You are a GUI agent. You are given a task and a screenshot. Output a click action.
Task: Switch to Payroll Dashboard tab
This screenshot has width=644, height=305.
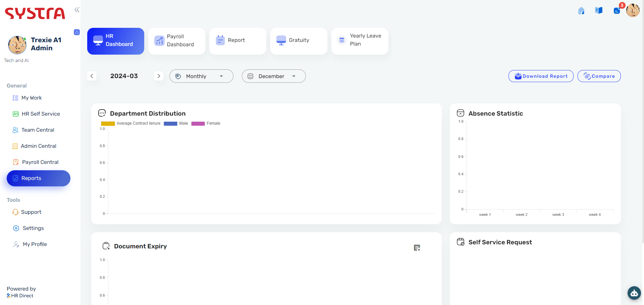pos(177,41)
